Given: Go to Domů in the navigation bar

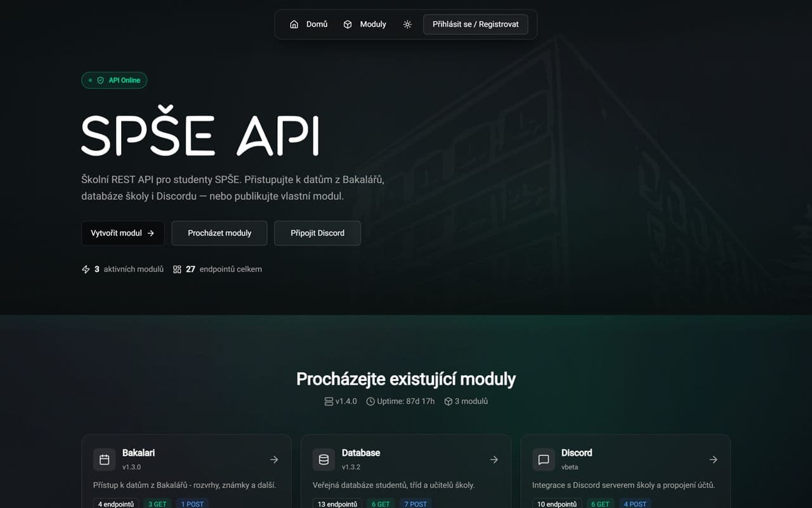Looking at the screenshot, I should click(x=309, y=24).
